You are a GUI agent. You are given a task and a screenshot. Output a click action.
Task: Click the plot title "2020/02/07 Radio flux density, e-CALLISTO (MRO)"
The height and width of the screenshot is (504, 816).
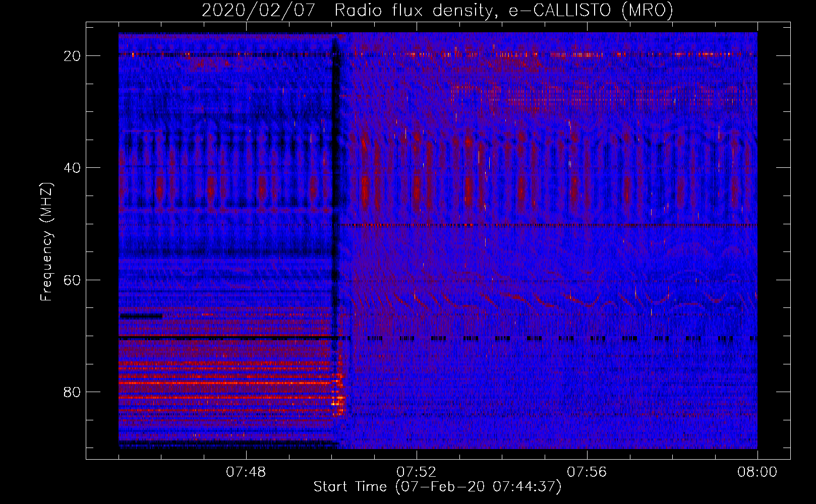tap(437, 10)
